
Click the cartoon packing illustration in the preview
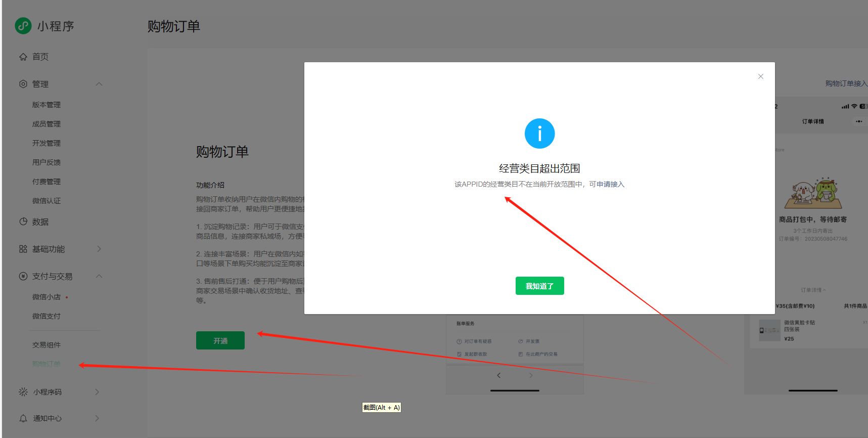coord(813,193)
